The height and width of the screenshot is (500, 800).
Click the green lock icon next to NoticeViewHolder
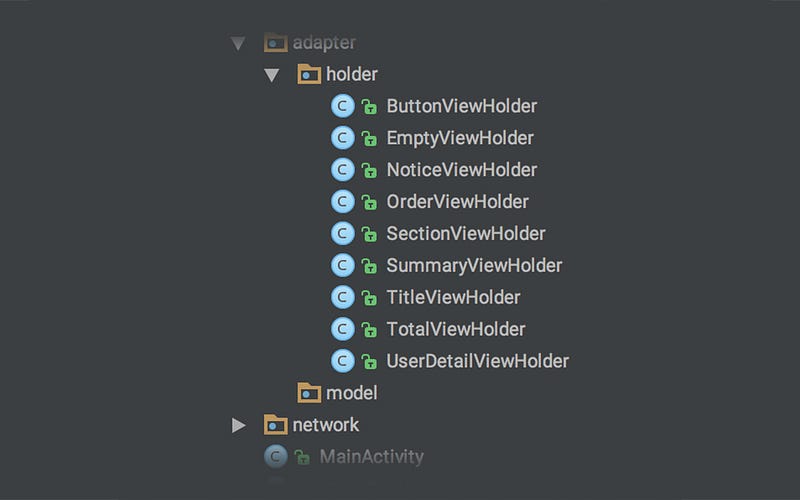[369, 170]
